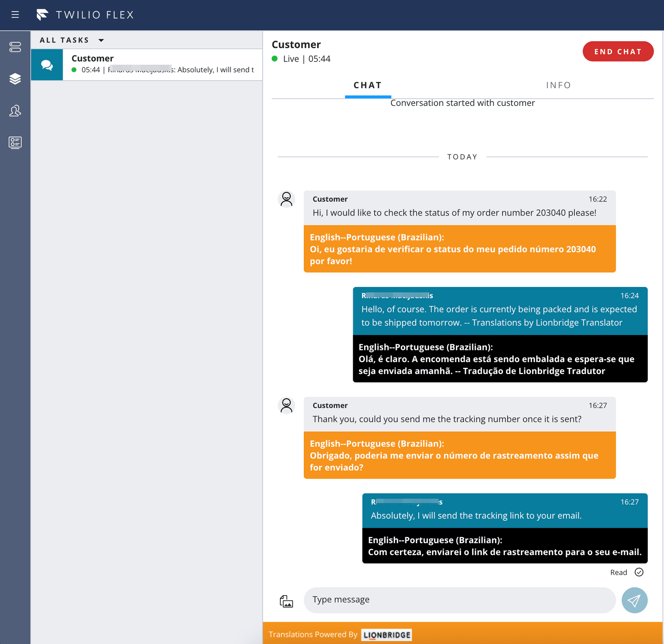Click the green presence dot on the task
664x644 pixels.
click(x=74, y=70)
